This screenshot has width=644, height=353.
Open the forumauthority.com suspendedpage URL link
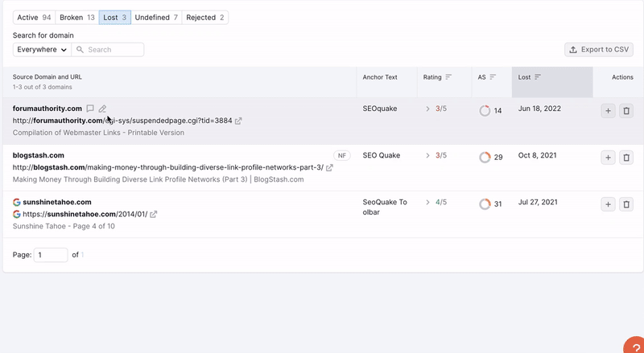122,121
